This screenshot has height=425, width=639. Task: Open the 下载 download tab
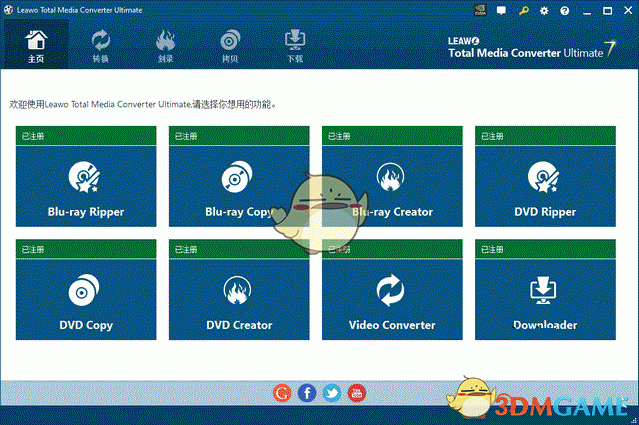(295, 46)
